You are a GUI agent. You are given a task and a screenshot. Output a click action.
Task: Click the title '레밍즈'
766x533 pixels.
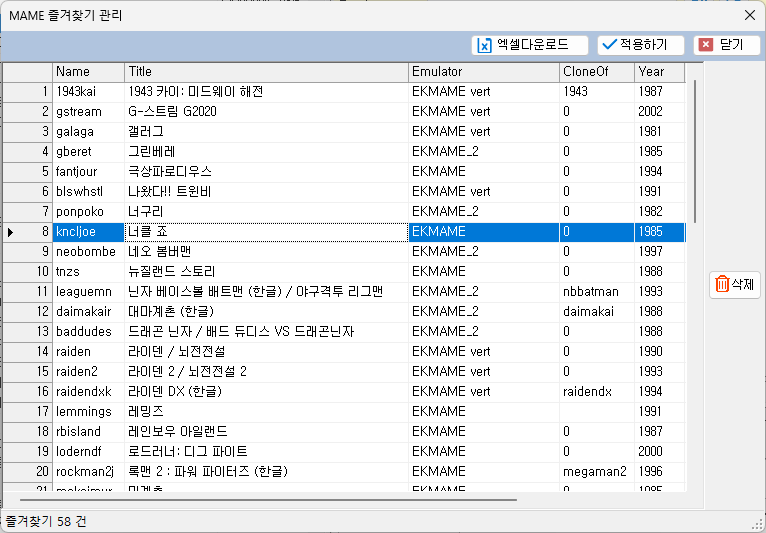click(146, 412)
